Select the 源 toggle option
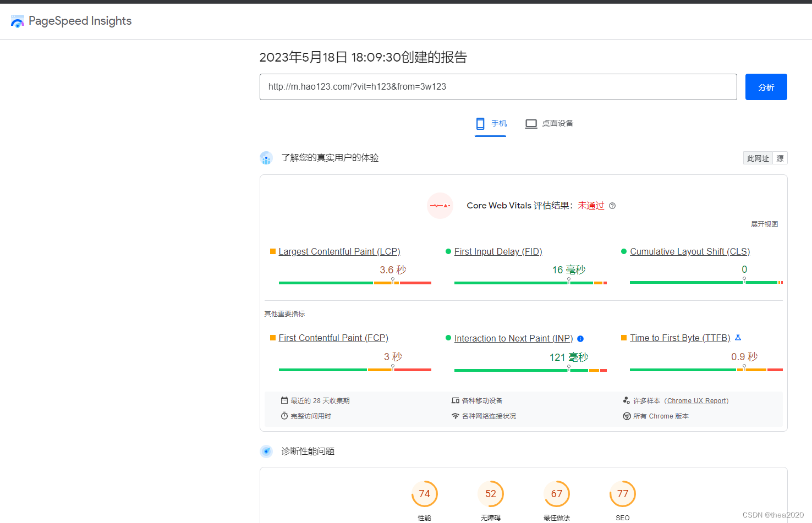 click(x=780, y=158)
